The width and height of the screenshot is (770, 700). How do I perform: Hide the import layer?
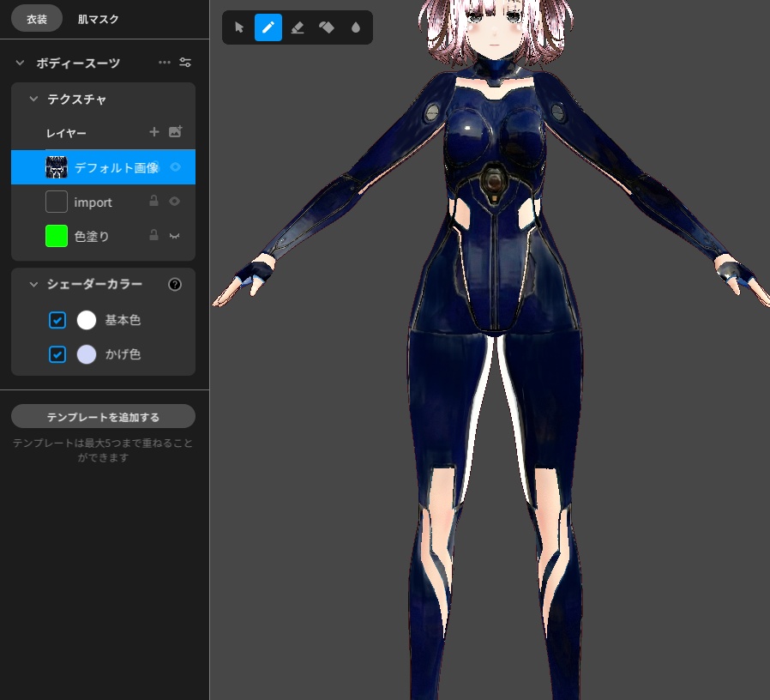coord(174,202)
